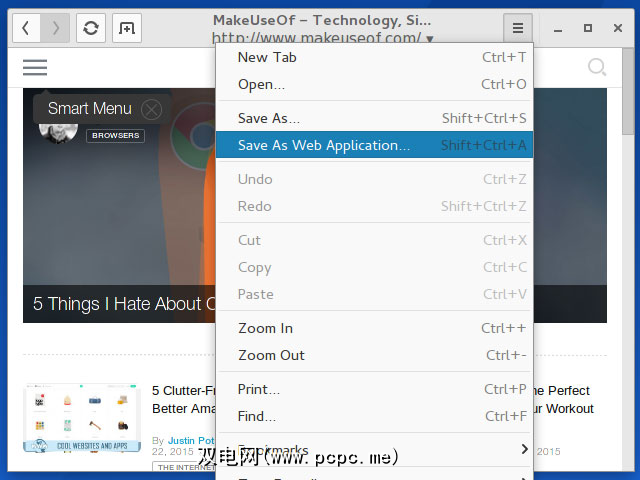Open the "5 Clutter-Fr..." article link
Screen dimensions: 640x480
(x=184, y=399)
